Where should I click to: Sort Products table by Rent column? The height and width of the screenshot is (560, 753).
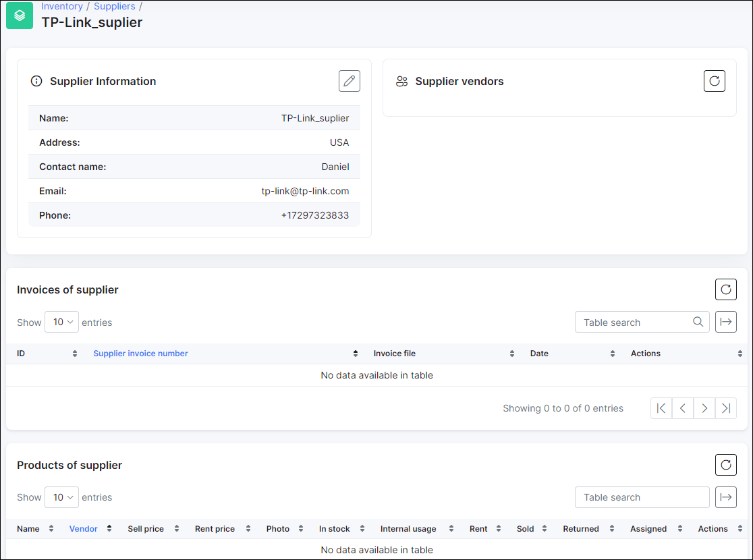485,529
